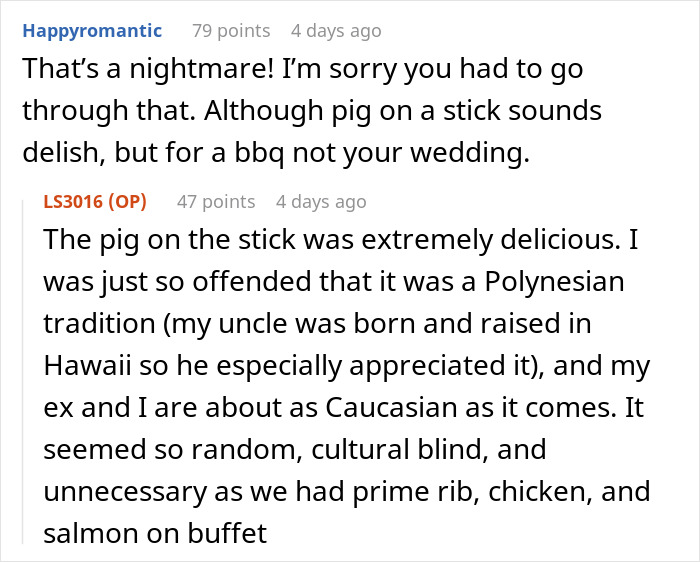Click the 79 points score
700x562 pixels.
click(x=230, y=31)
